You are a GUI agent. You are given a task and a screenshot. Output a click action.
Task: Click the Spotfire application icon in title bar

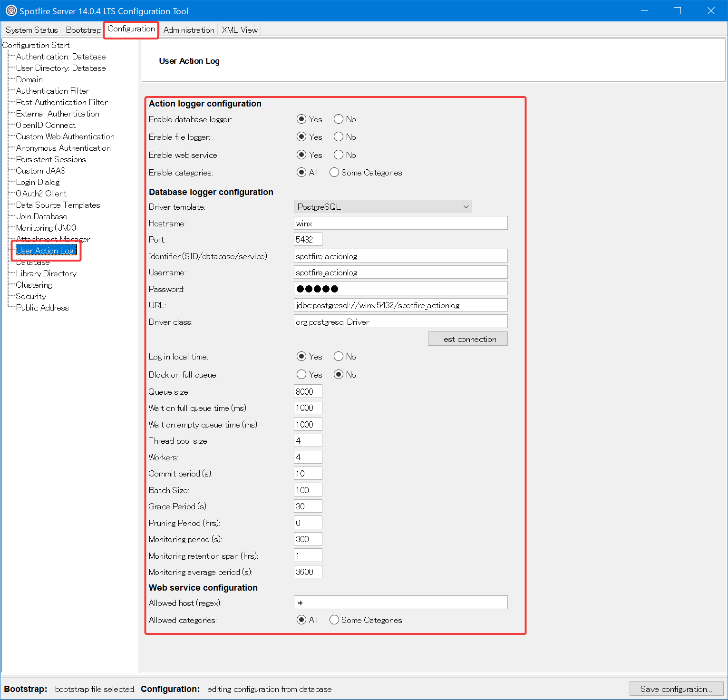[11, 10]
